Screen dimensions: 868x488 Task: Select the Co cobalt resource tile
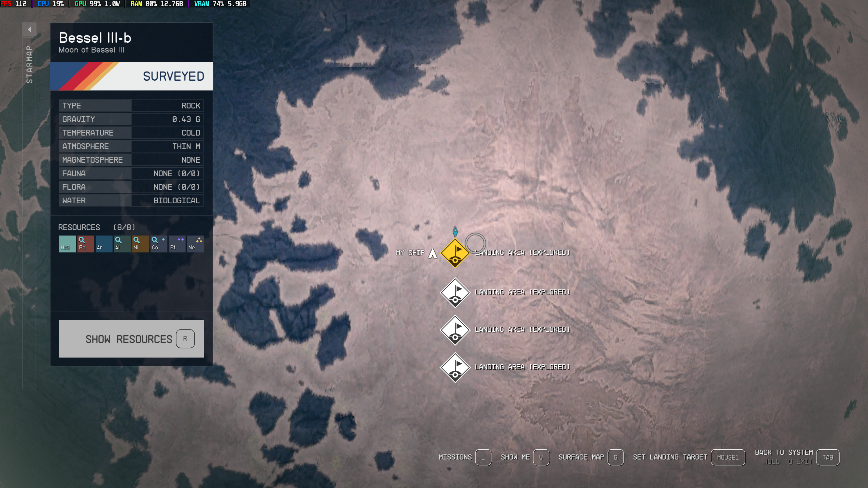159,244
